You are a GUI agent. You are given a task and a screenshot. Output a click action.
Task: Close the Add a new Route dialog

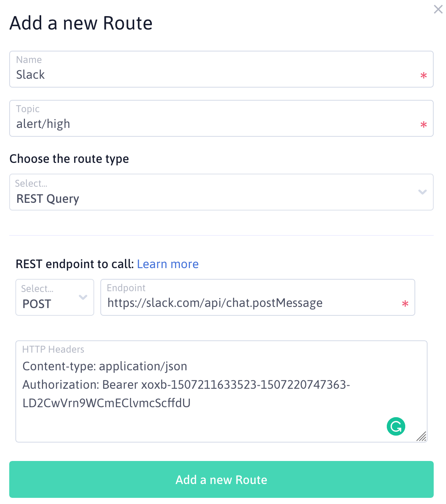(438, 9)
